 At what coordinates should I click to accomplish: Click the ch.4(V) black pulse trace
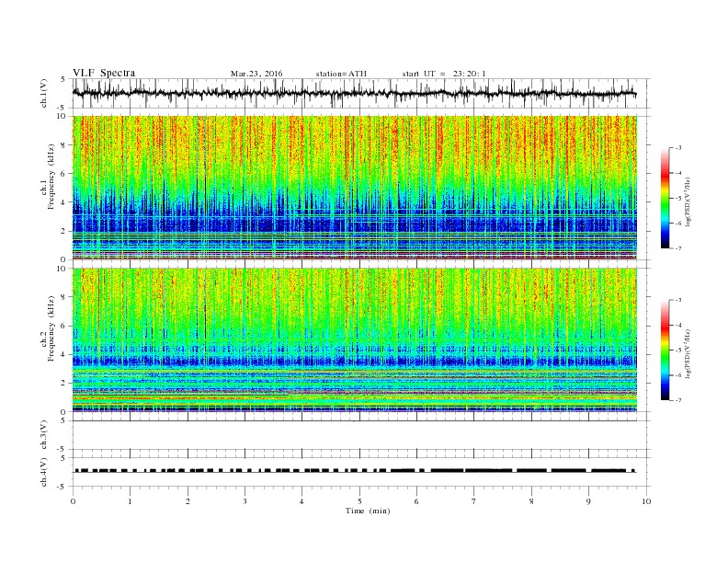[x=355, y=471]
